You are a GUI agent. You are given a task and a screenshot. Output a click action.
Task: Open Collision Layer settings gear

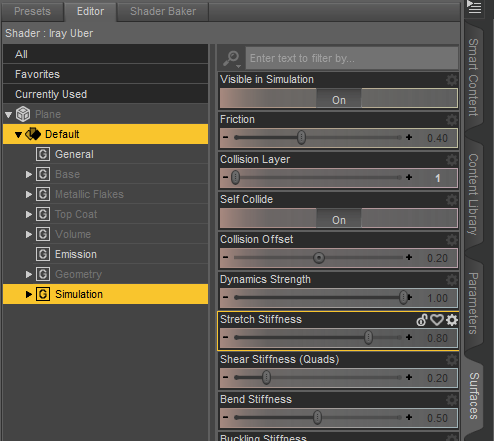(x=452, y=160)
